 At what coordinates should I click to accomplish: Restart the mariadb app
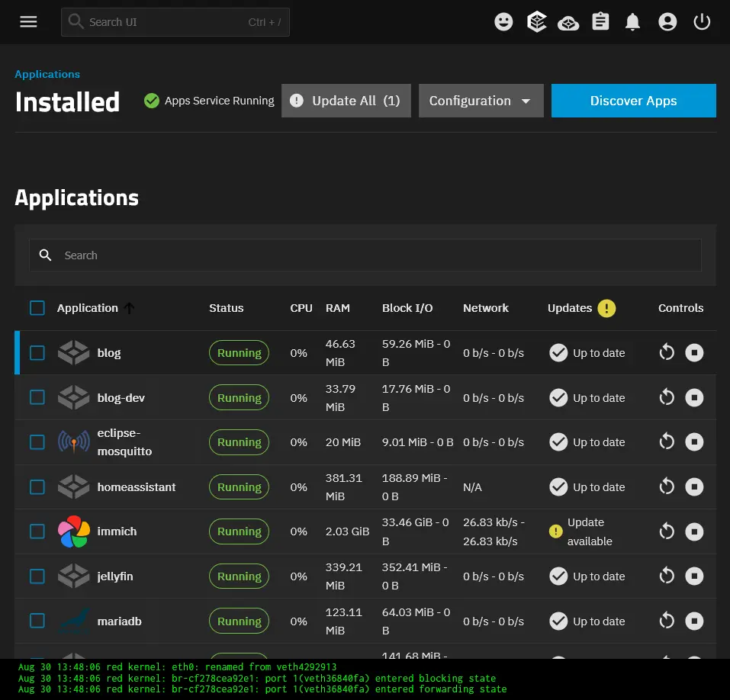pos(667,621)
